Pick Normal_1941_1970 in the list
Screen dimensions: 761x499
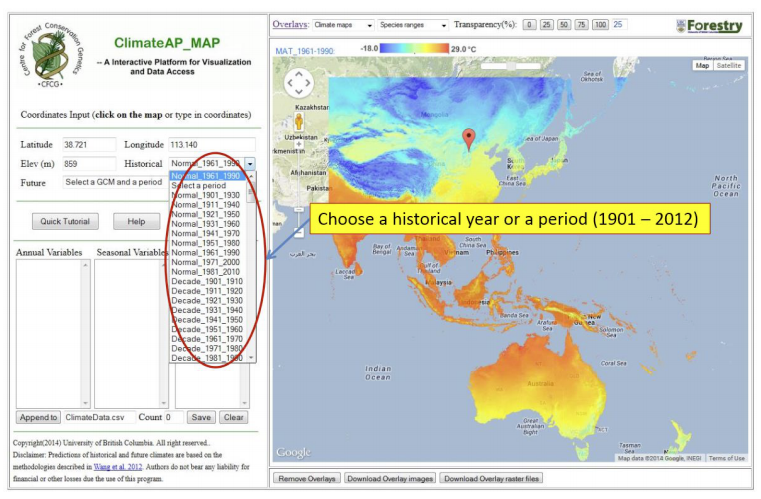coord(206,233)
